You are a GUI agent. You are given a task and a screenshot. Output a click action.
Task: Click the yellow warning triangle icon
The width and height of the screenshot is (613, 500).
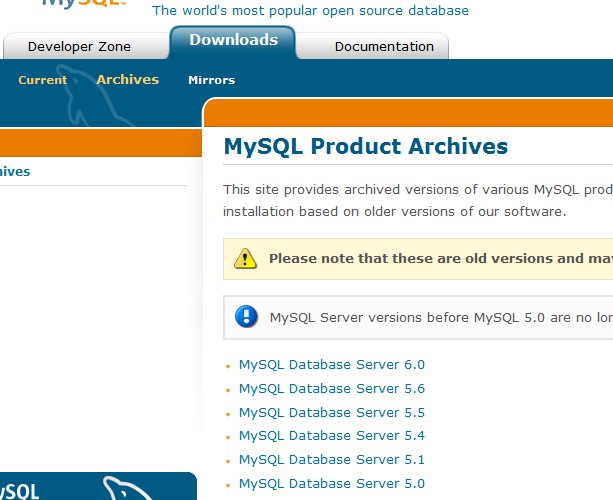[x=245, y=258]
